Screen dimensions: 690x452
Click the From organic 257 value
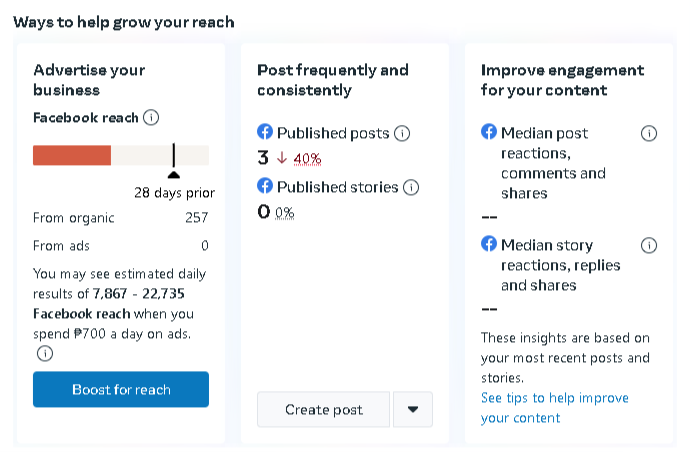tap(196, 217)
